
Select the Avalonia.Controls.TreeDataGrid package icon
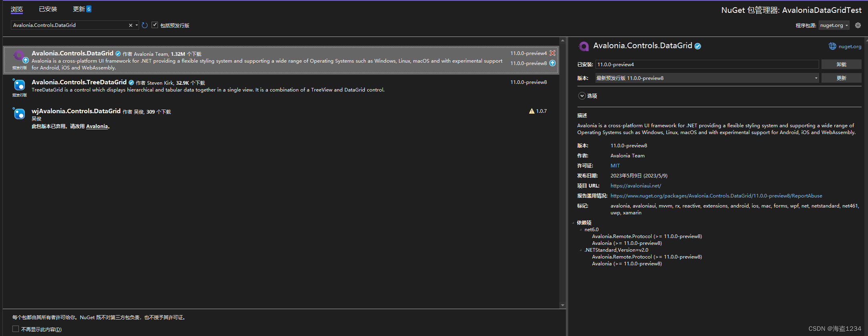coord(19,85)
